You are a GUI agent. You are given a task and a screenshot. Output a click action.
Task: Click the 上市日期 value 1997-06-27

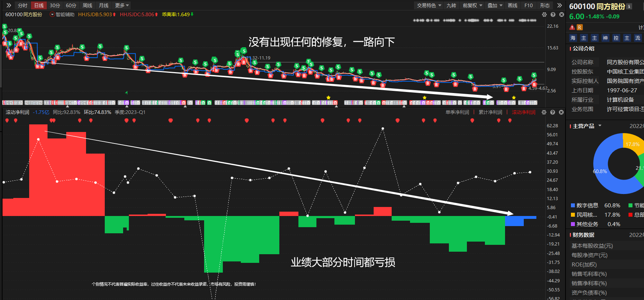[622, 91]
